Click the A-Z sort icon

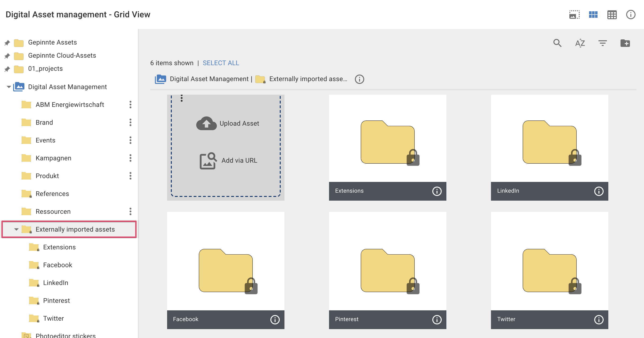click(x=580, y=43)
